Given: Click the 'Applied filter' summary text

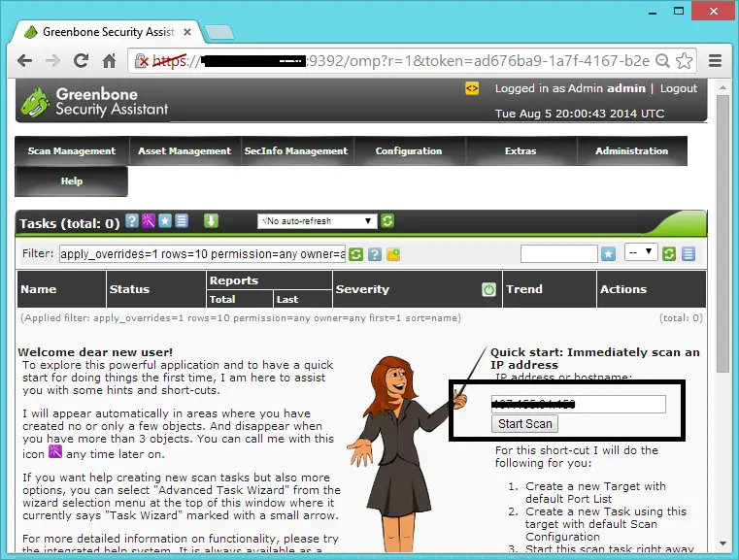Looking at the screenshot, I should click(x=241, y=318).
